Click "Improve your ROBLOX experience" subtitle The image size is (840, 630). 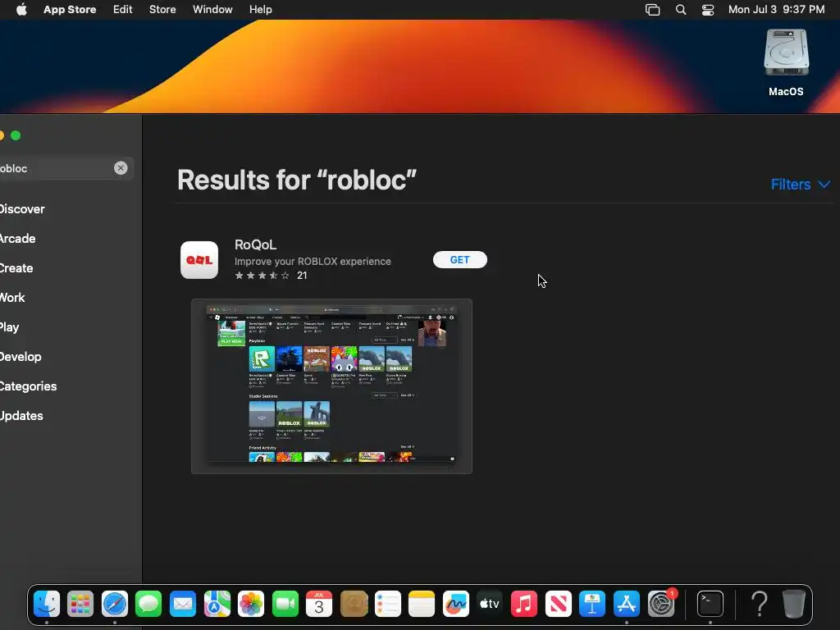[x=313, y=262]
